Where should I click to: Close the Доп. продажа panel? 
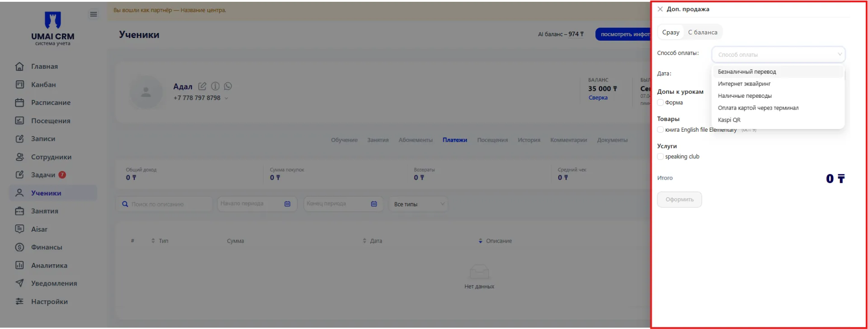[x=660, y=9]
